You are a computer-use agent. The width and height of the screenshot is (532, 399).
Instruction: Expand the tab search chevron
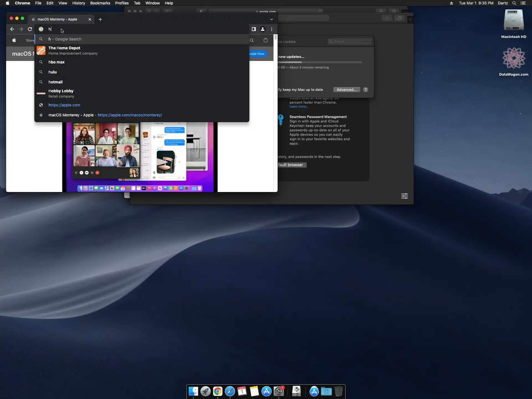click(271, 19)
